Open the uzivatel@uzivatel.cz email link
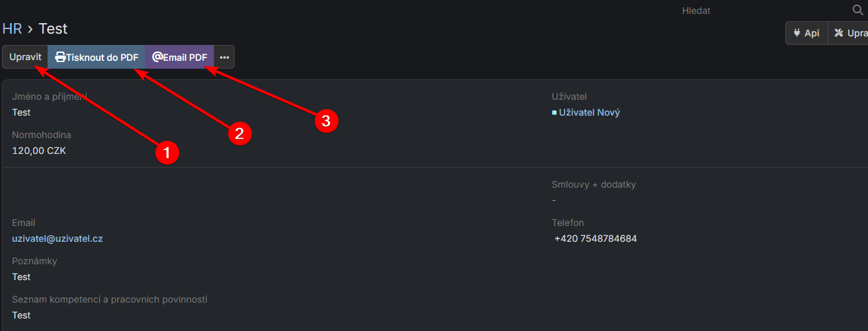 [58, 239]
